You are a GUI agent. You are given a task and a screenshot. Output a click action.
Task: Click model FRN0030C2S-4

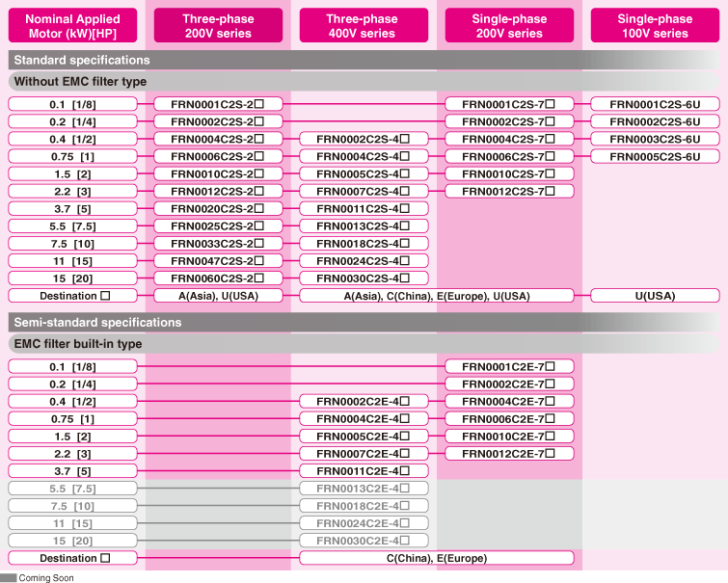[x=364, y=278]
